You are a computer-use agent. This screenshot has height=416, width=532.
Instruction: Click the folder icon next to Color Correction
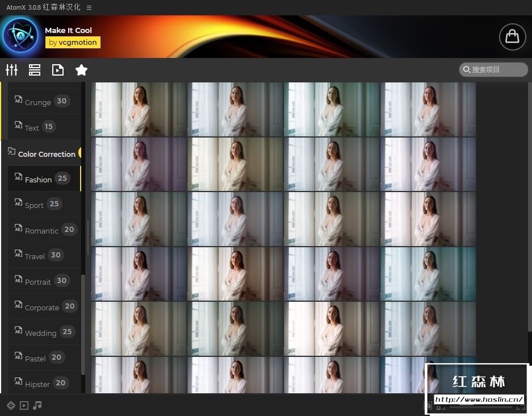click(x=11, y=151)
